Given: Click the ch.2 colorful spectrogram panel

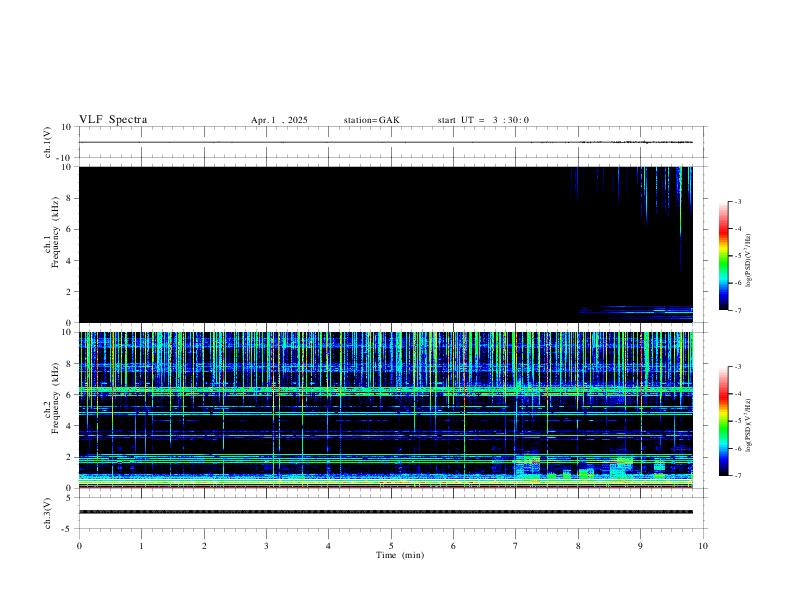Looking at the screenshot, I should [386, 410].
